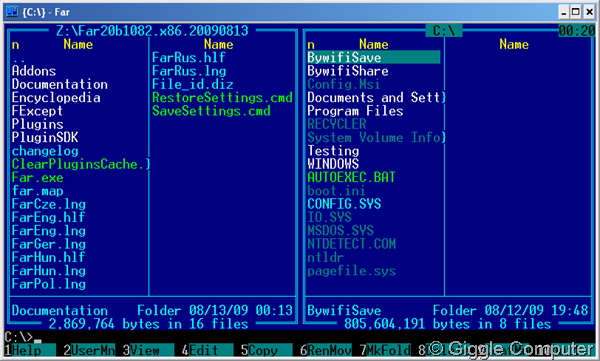Click sort mode letter 'n' in left panel
Image resolution: width=600 pixels, height=361 pixels.
click(15, 45)
